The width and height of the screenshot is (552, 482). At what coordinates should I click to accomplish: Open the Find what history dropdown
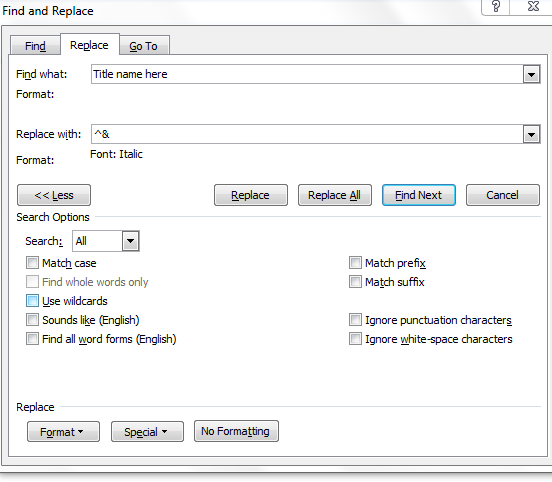pyautogui.click(x=531, y=74)
